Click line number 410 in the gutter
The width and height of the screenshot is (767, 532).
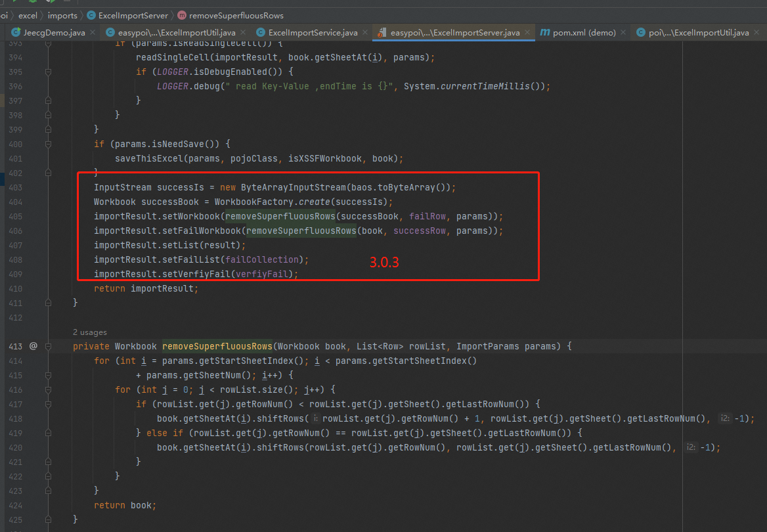coord(15,289)
